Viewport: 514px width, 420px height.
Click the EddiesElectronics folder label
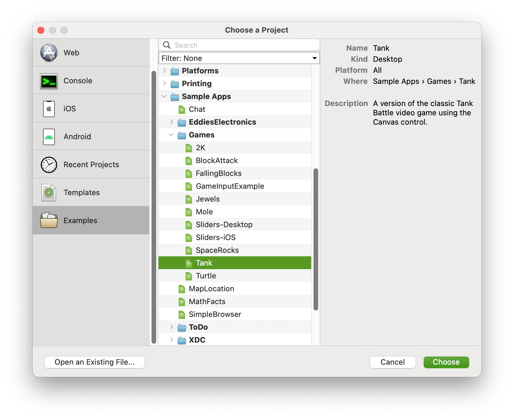pyautogui.click(x=222, y=122)
